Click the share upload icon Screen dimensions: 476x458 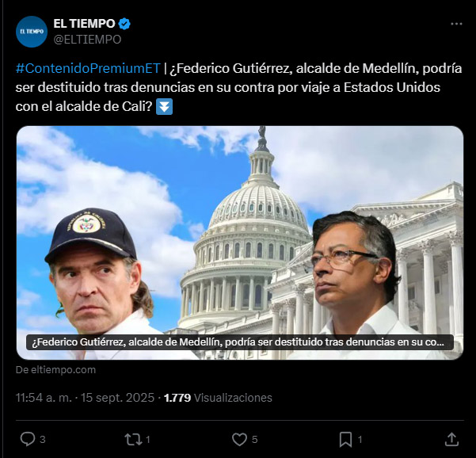point(451,439)
